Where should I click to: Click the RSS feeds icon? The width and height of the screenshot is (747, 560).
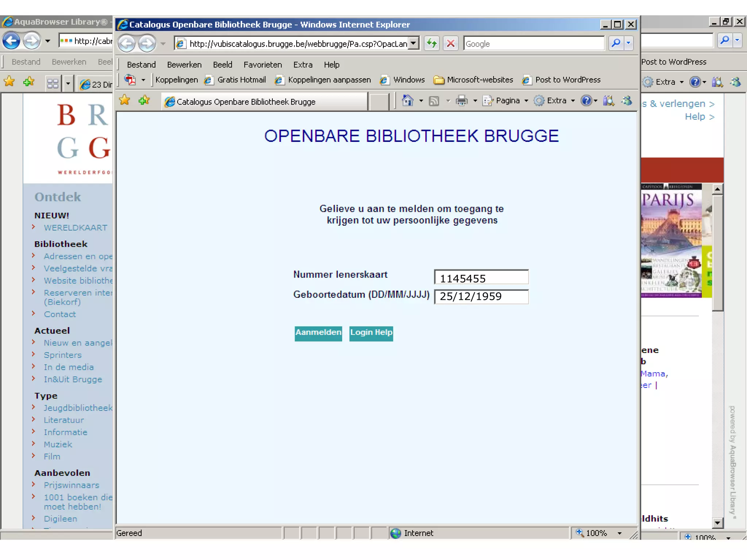pyautogui.click(x=434, y=101)
